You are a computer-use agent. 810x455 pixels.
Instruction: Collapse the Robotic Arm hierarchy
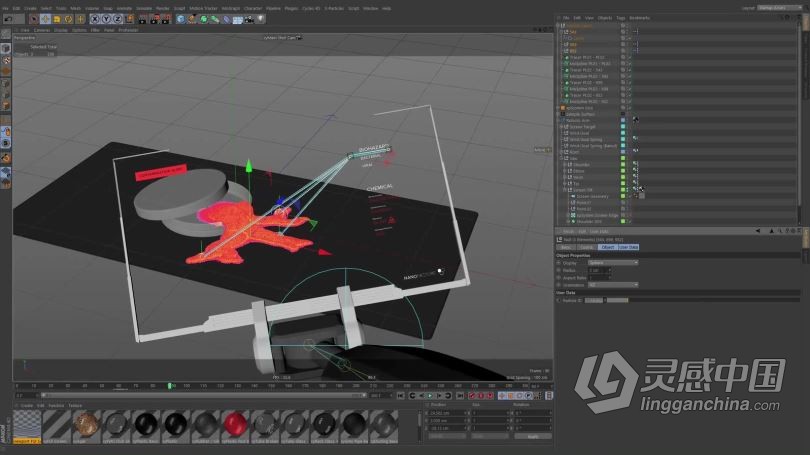(558, 120)
